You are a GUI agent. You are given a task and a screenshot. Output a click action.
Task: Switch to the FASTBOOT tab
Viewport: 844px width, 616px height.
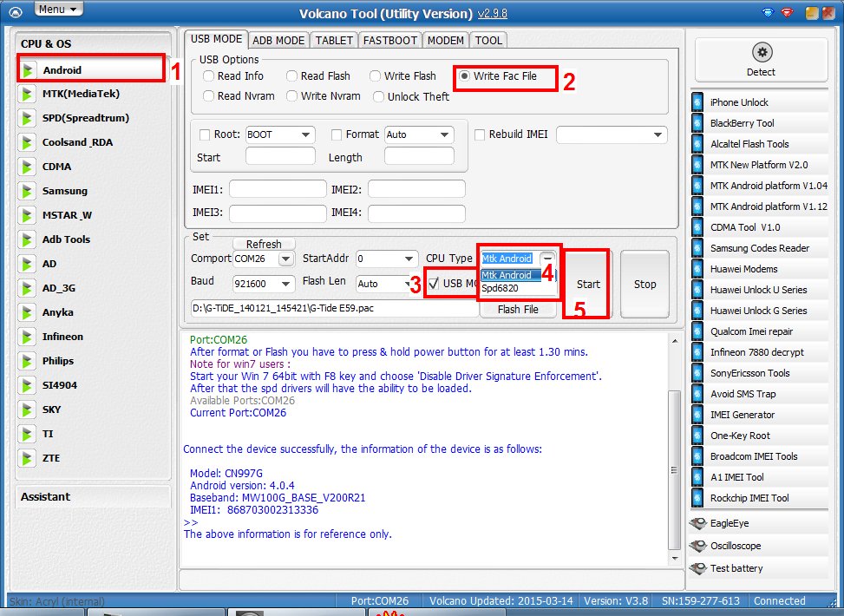390,41
